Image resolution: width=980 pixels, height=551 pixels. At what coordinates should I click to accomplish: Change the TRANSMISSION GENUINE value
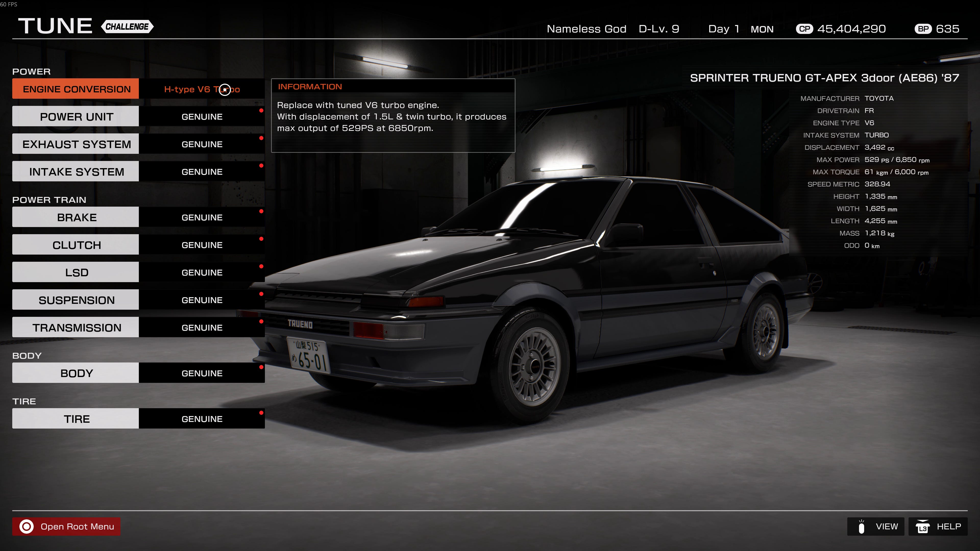coord(202,327)
